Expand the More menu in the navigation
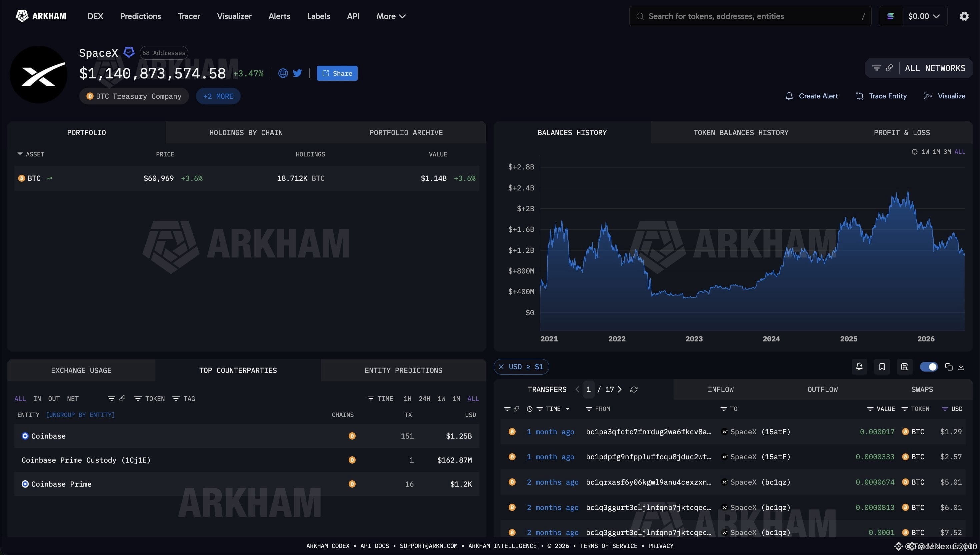Viewport: 980px width, 555px height. tap(391, 16)
